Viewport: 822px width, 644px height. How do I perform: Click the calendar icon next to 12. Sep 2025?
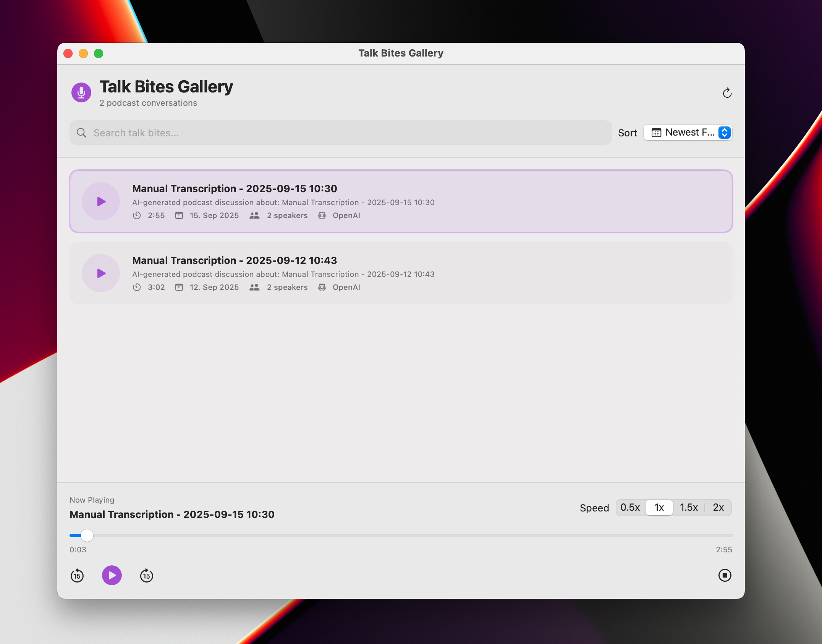click(x=179, y=287)
